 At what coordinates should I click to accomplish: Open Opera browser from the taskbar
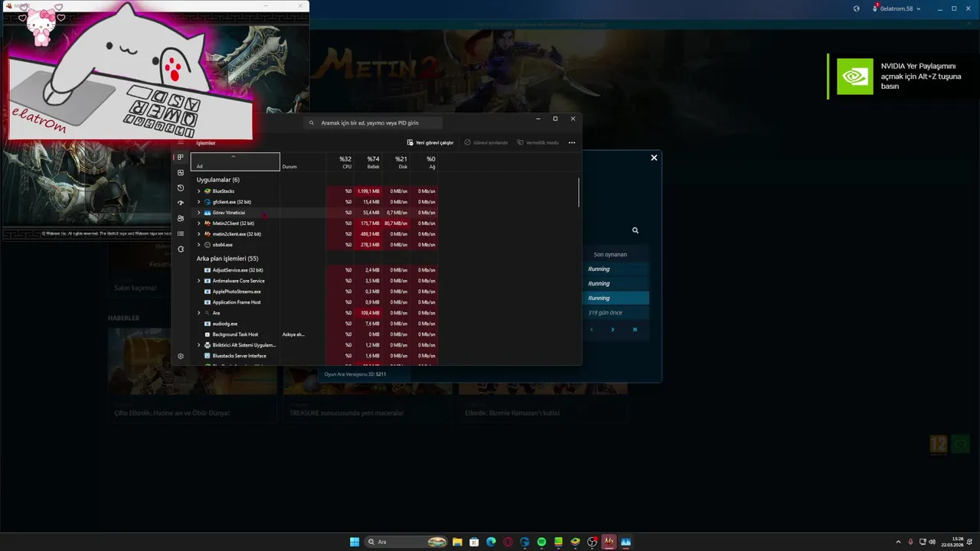pyautogui.click(x=508, y=542)
